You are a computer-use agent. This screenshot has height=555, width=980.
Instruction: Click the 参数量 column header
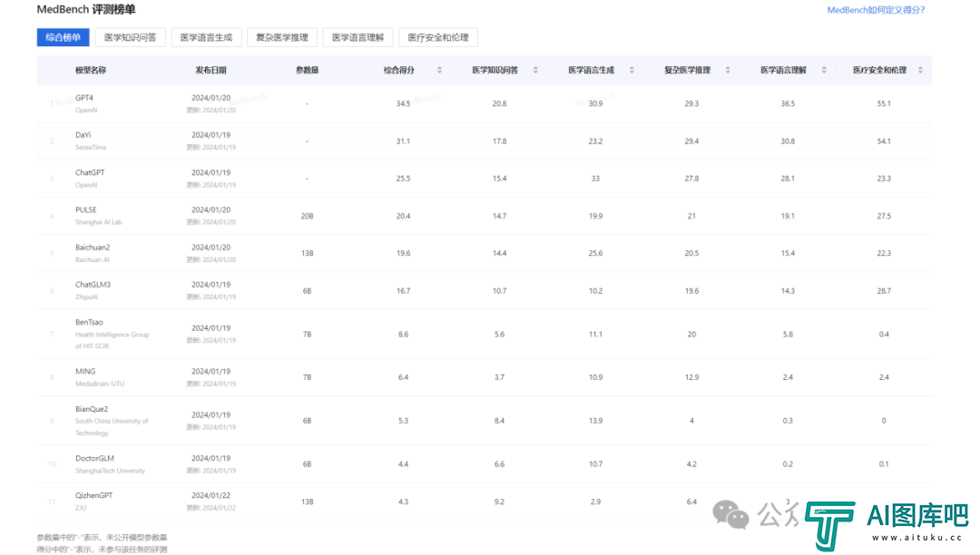coord(307,70)
